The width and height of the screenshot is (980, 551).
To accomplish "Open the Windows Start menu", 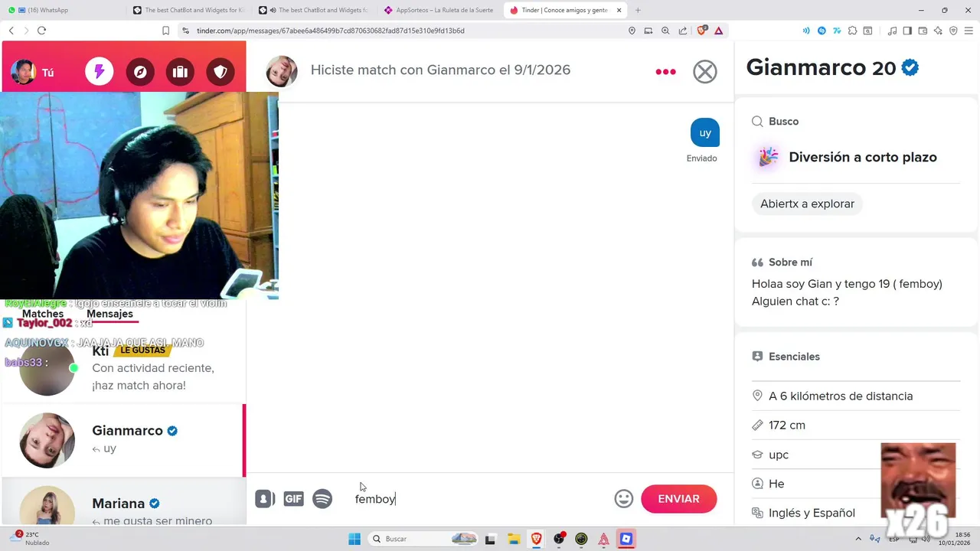I will (354, 539).
